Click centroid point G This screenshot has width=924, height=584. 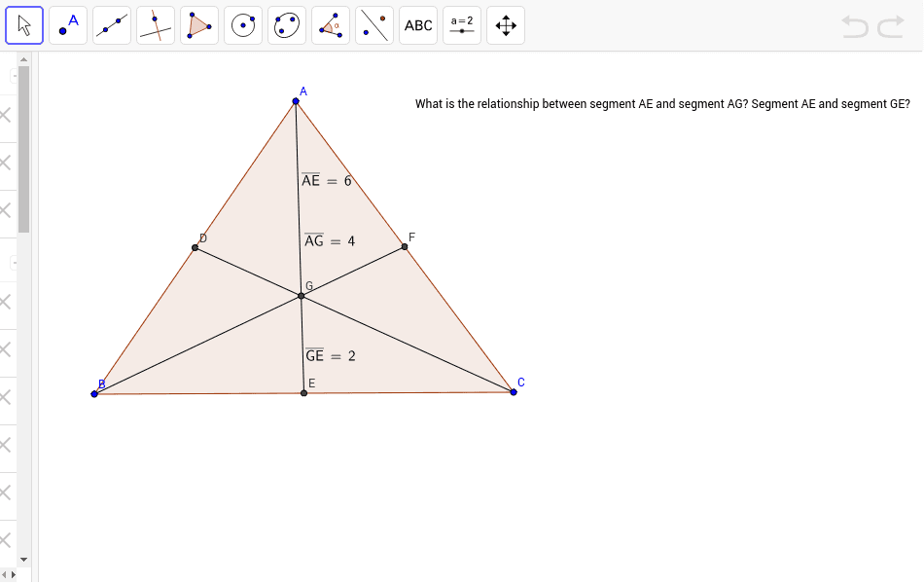(302, 296)
